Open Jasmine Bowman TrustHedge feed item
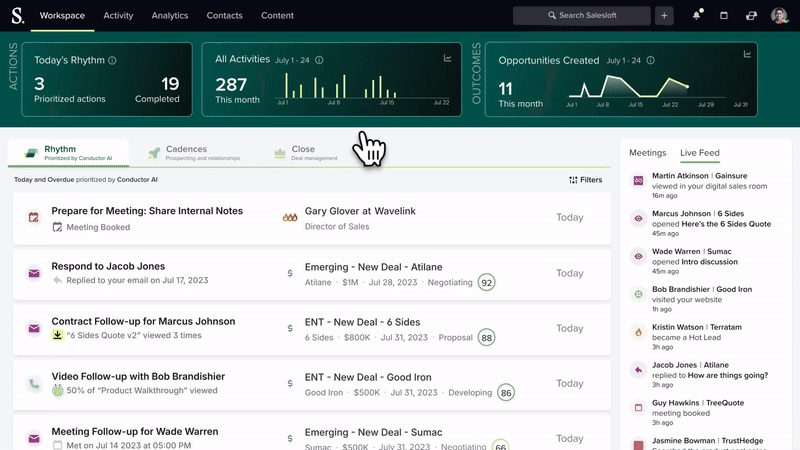The height and width of the screenshot is (450, 800). pos(709,443)
